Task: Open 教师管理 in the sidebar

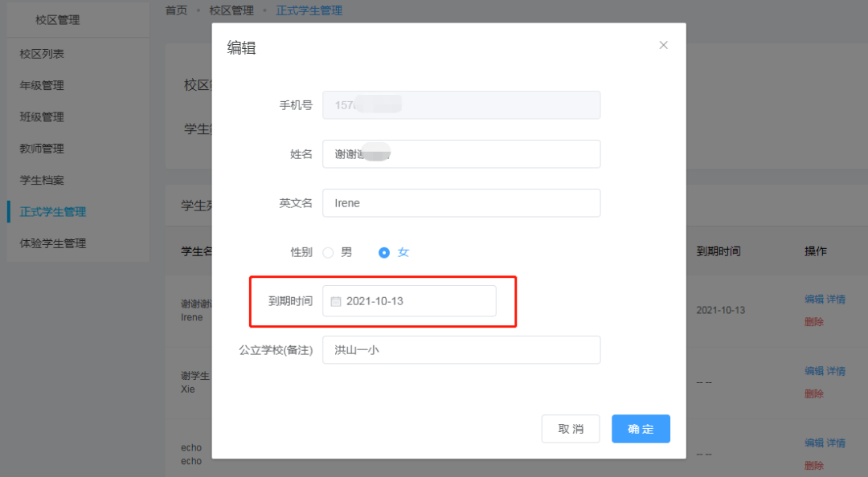Action: pos(42,149)
